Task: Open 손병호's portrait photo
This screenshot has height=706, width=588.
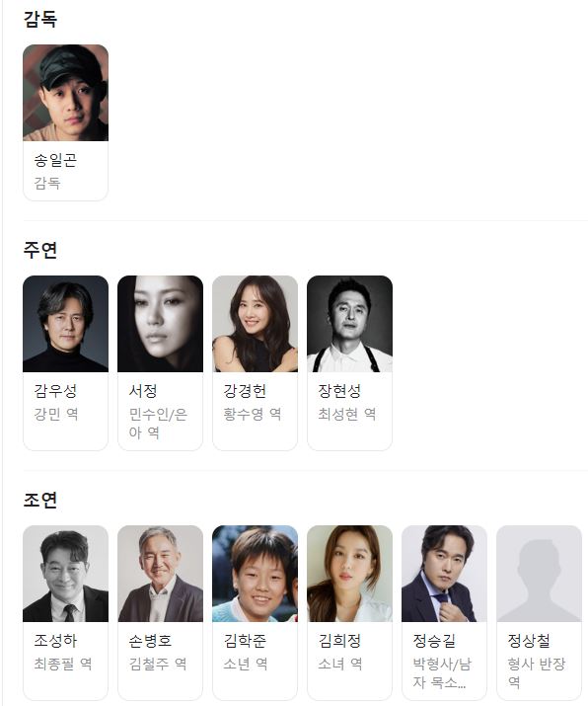Action: pyautogui.click(x=160, y=574)
